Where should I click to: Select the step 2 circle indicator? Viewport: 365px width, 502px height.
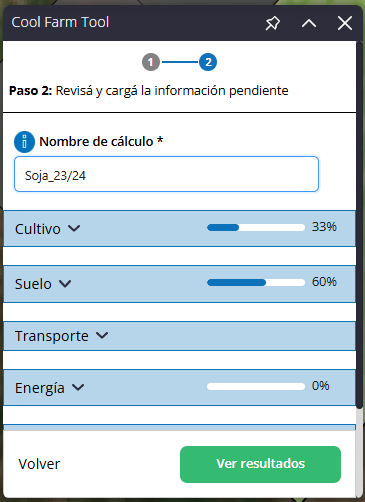tap(208, 62)
